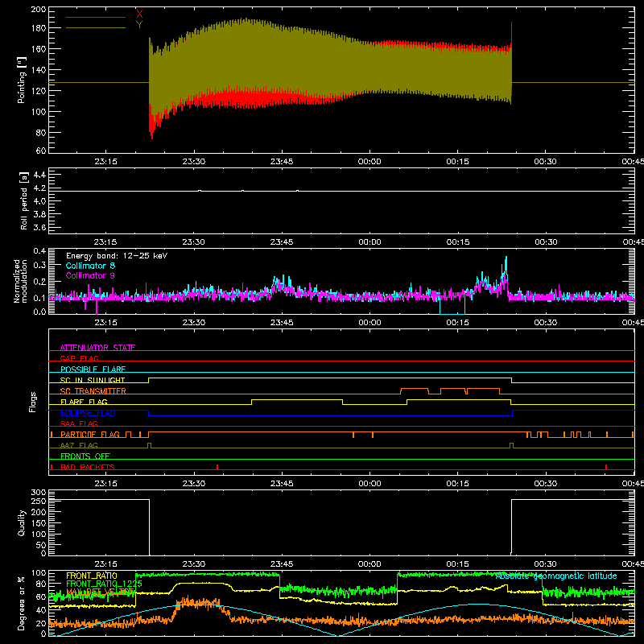
Task: Click the '3.6' tick on Roll period axis
Action: tap(39, 228)
